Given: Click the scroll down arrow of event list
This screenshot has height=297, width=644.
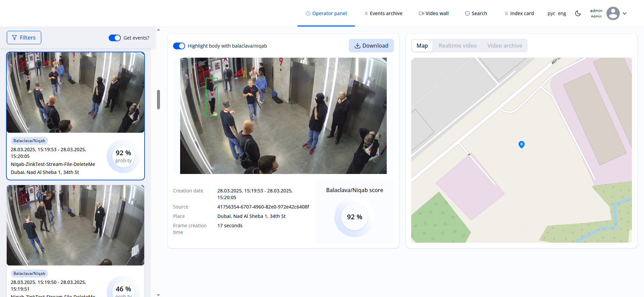Looking at the screenshot, I should 158,295.
